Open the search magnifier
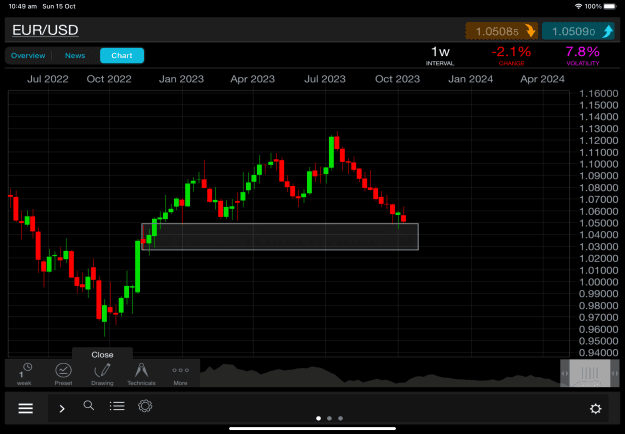Screen dimensions: 625x434 pyautogui.click(x=89, y=406)
